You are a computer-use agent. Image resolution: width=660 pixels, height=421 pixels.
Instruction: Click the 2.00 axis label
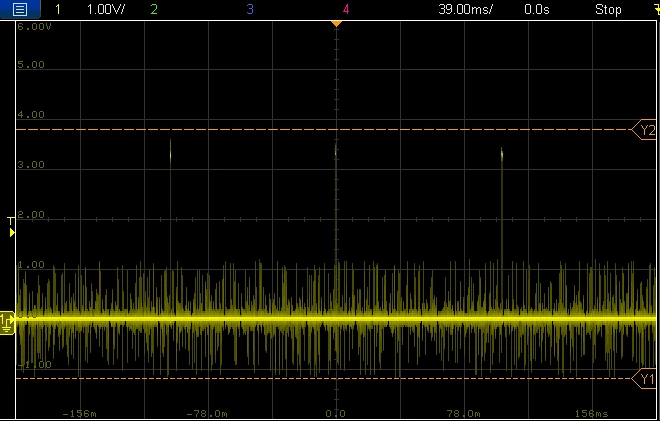click(31, 215)
